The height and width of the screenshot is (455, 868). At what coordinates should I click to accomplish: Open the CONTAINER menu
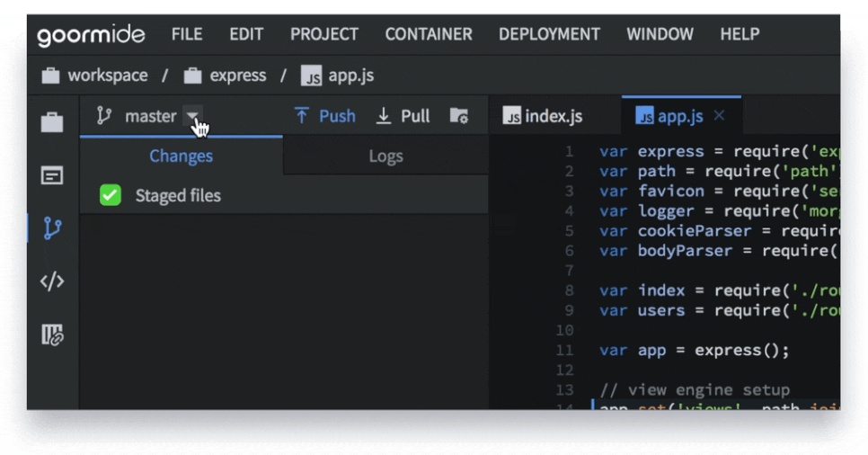[429, 34]
